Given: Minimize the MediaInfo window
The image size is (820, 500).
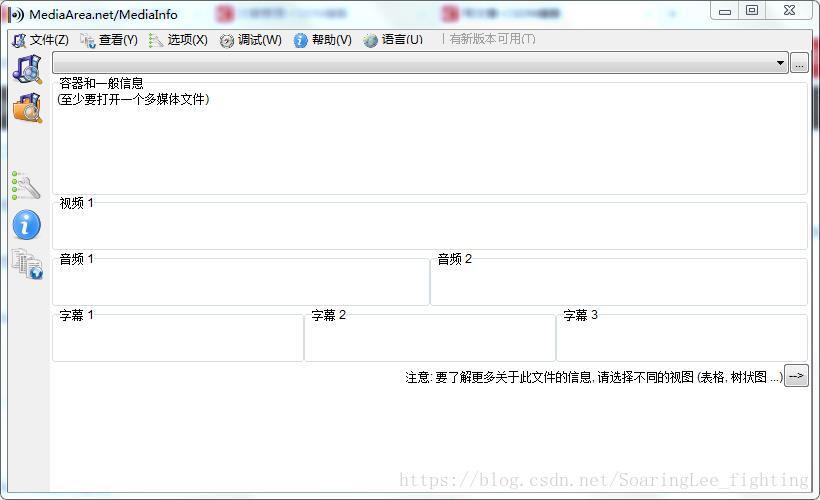Looking at the screenshot, I should click(725, 11).
